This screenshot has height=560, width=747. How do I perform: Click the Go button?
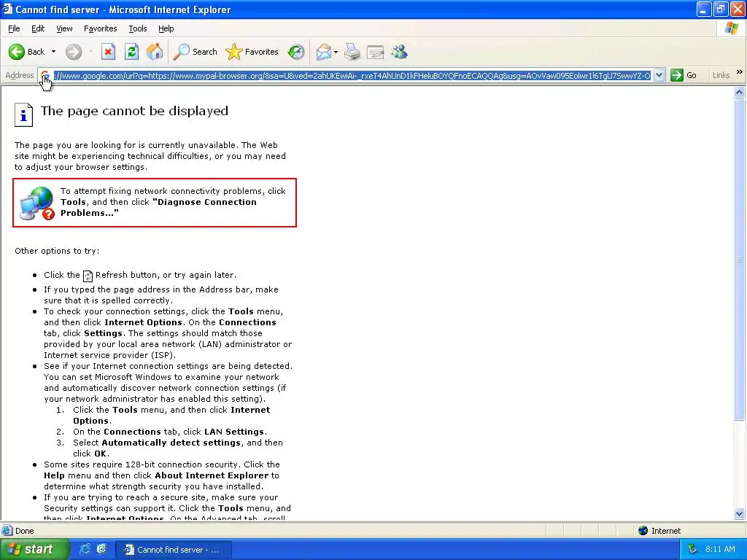(684, 75)
